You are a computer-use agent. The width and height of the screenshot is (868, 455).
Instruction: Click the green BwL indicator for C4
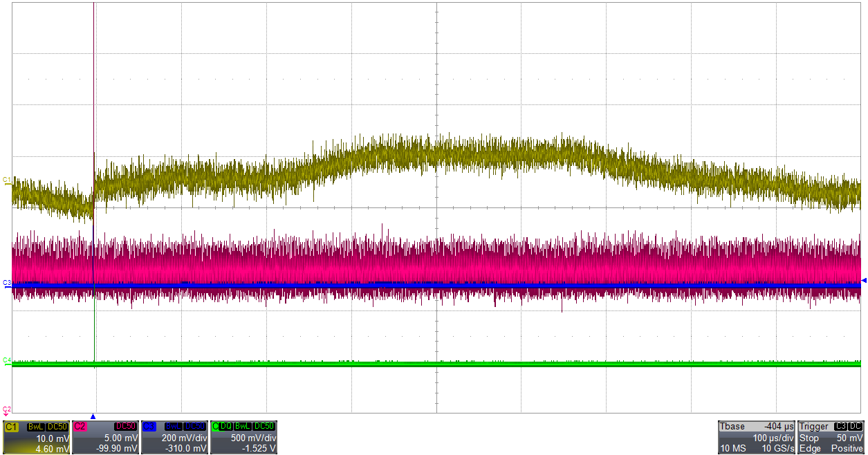tap(242, 427)
